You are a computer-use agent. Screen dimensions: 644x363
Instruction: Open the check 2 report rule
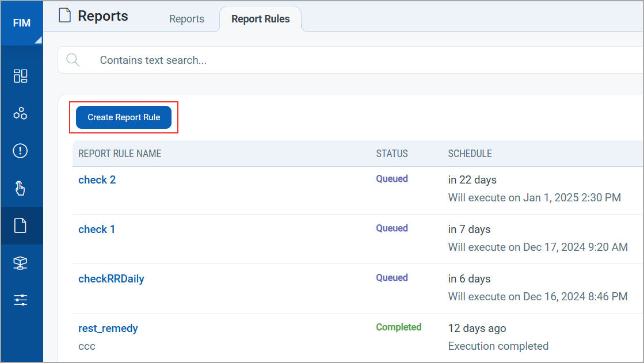97,180
